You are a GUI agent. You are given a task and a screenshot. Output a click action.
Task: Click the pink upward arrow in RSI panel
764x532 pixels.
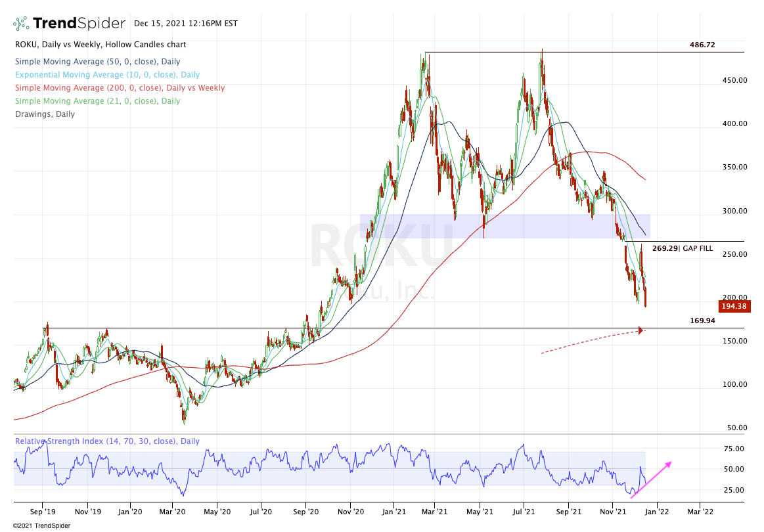(652, 479)
